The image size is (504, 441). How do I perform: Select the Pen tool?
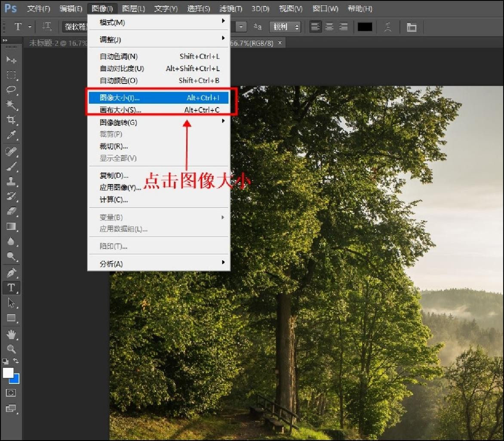click(x=11, y=273)
